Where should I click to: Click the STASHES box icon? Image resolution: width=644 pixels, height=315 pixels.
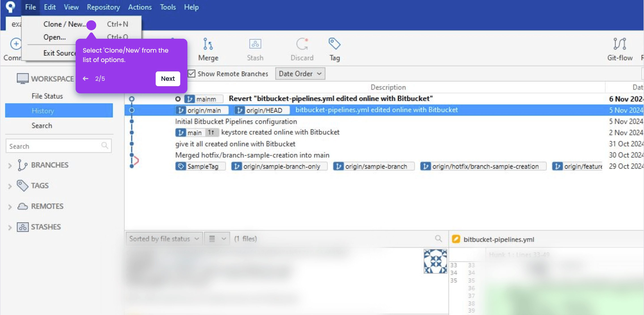pos(23,227)
